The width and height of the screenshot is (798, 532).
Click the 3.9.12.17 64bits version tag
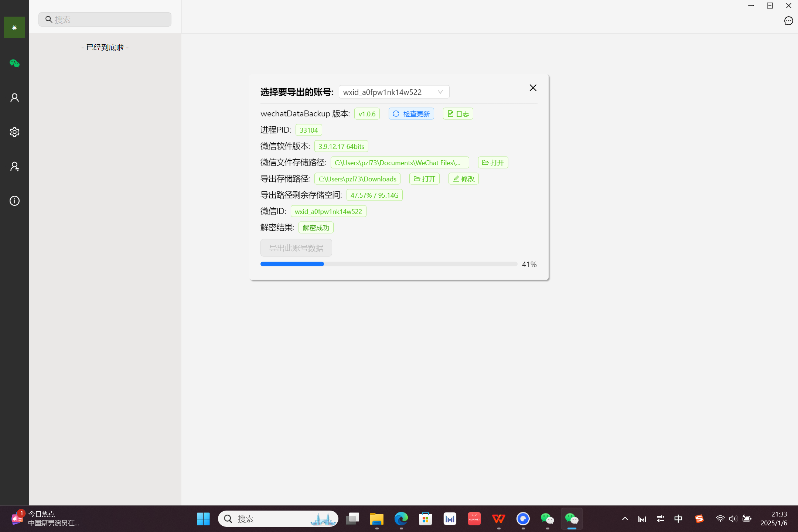click(x=341, y=146)
